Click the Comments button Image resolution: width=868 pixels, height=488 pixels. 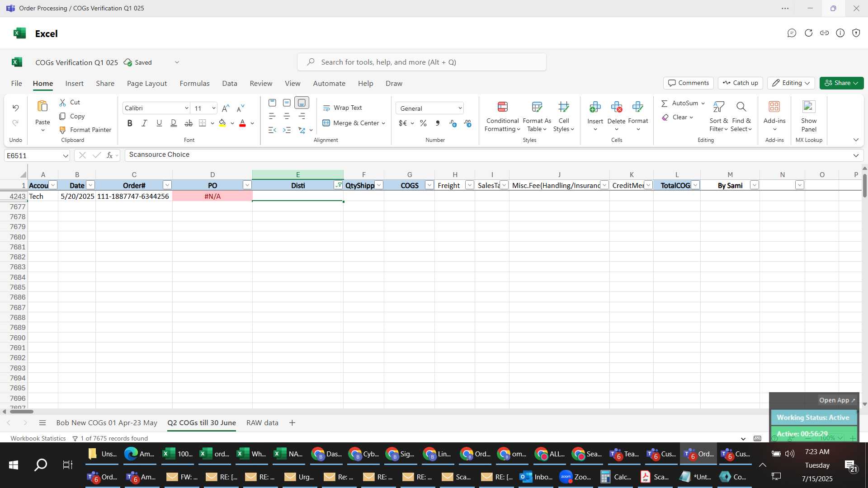[x=689, y=83]
